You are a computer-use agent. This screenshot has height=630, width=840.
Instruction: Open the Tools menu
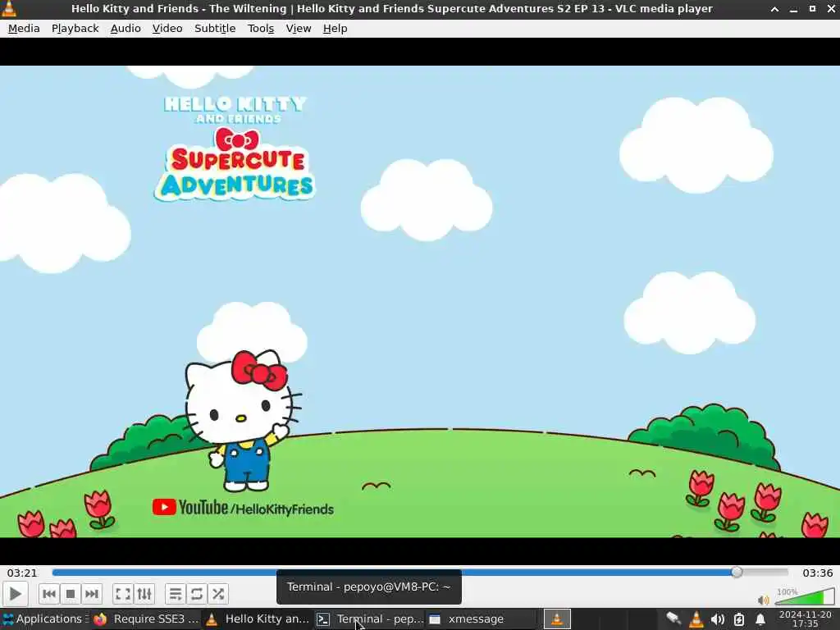[261, 29]
